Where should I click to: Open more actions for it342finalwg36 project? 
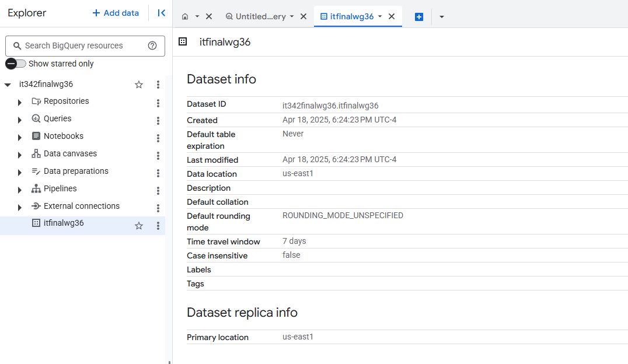[x=158, y=85]
